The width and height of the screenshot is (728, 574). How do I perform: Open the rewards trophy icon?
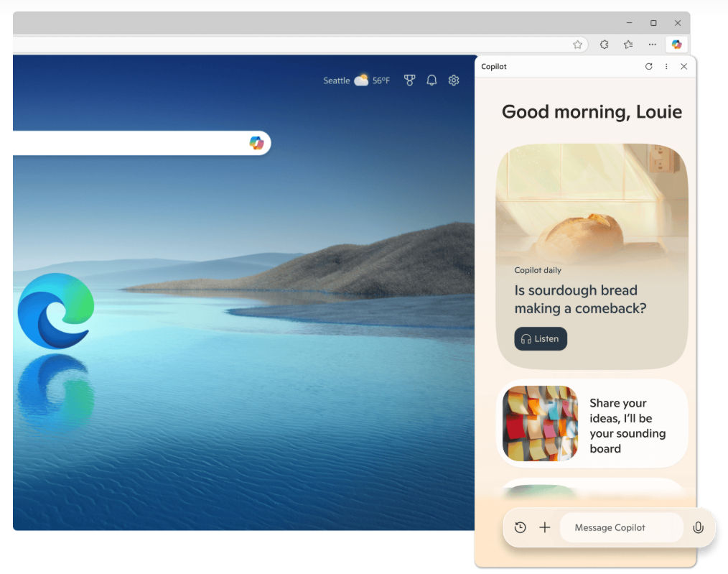click(x=409, y=80)
